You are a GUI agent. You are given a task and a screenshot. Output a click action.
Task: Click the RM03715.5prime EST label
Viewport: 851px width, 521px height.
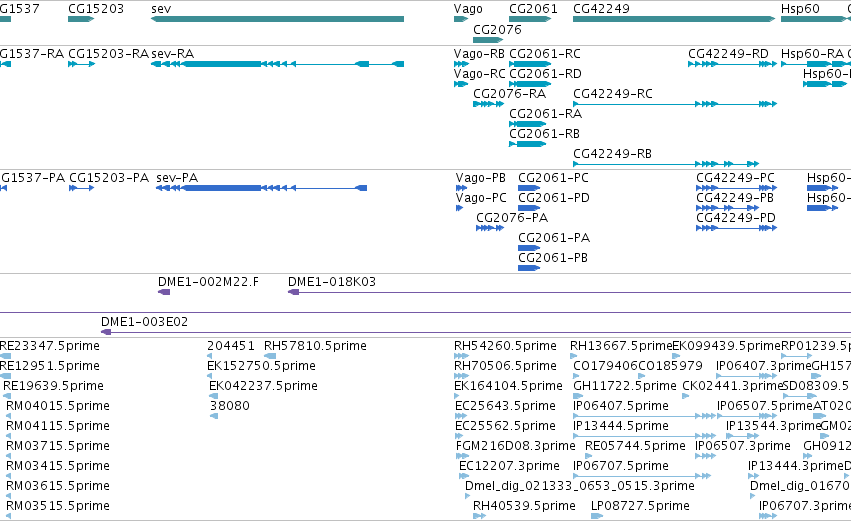(x=58, y=447)
